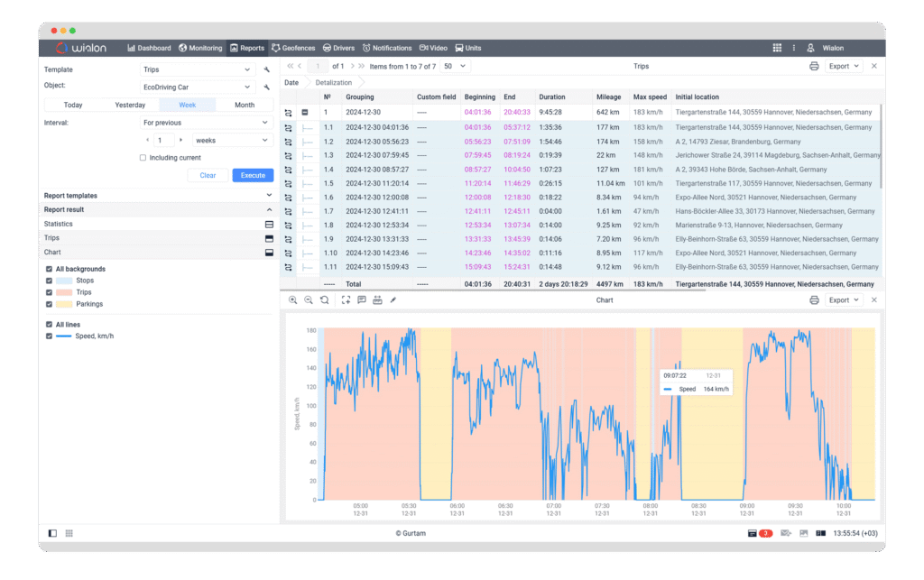This screenshot has height=580, width=924.
Task: Select the Month interval tab
Action: pos(245,105)
